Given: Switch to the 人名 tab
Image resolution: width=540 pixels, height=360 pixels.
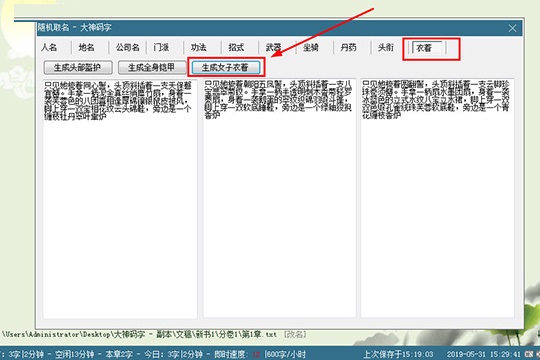Looking at the screenshot, I should point(49,48).
